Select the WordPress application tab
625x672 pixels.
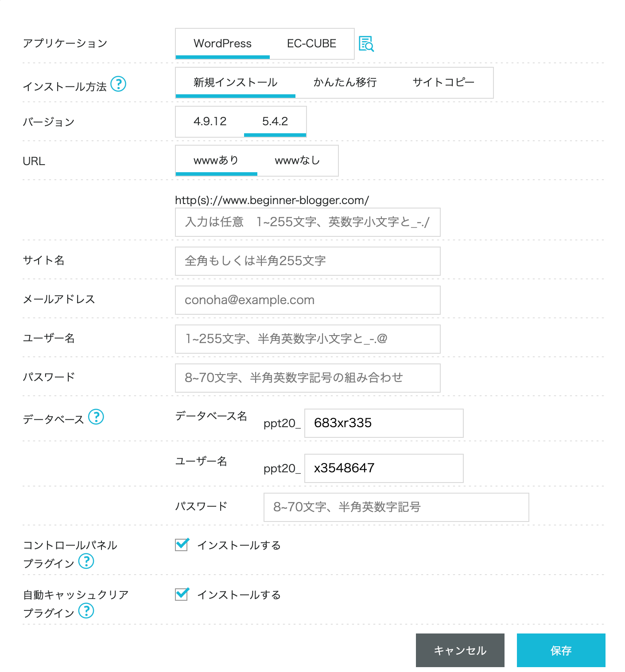click(222, 43)
